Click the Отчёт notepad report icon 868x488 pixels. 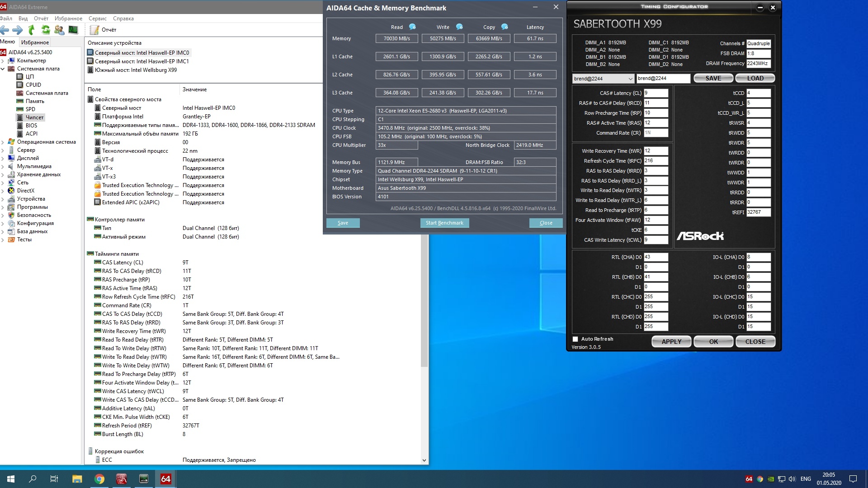94,30
